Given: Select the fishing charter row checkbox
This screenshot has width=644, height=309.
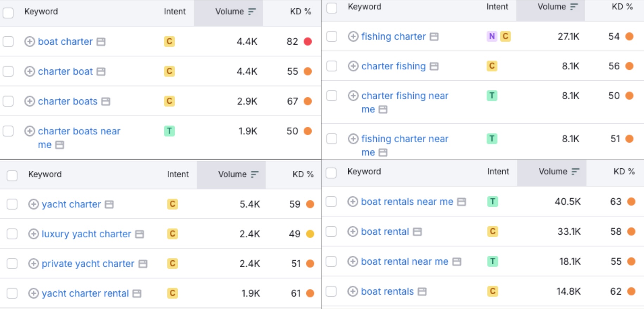Looking at the screenshot, I should point(332,36).
